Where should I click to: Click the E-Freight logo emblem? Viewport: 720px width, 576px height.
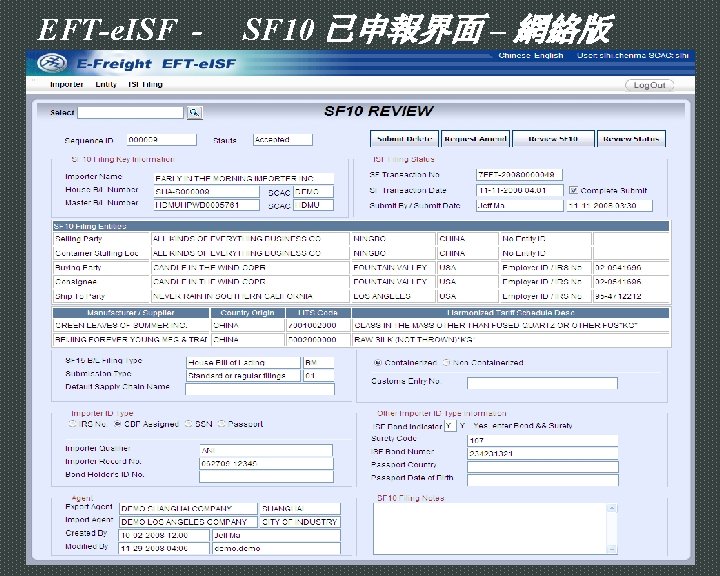52,63
